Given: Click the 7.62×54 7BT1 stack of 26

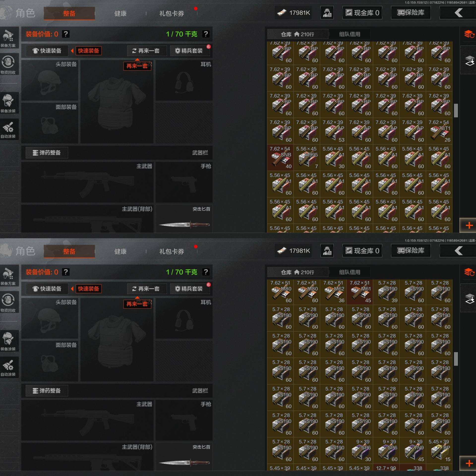Looking at the screenshot, I should click(439, 131).
